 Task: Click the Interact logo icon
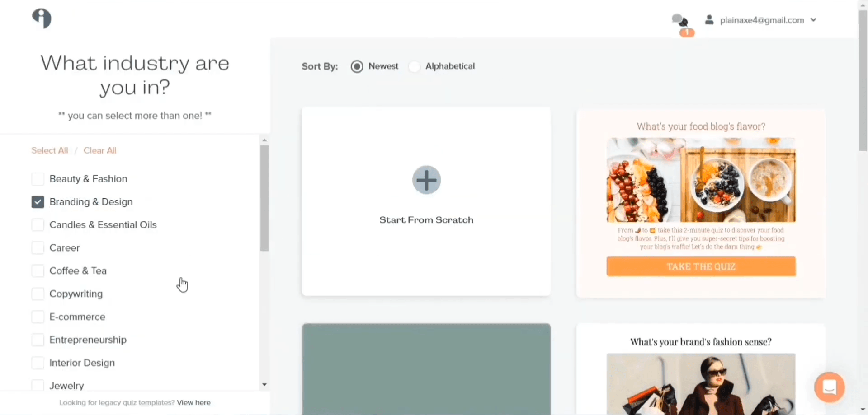42,19
